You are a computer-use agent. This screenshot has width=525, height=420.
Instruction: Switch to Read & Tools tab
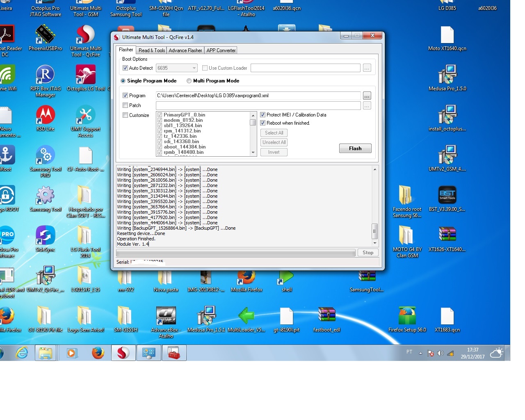click(x=152, y=50)
